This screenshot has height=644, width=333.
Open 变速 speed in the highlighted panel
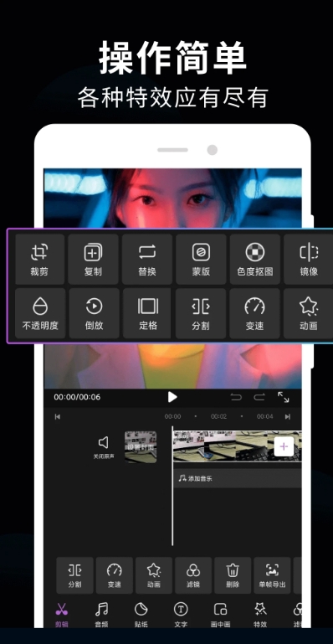tap(254, 313)
